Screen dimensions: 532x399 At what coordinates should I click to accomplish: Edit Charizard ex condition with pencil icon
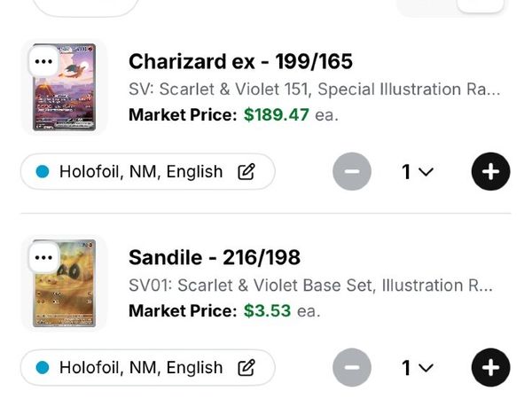coord(246,171)
